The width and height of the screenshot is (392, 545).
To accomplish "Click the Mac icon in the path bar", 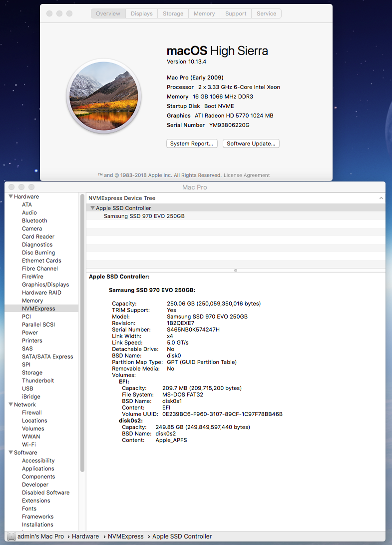I will (x=11, y=536).
